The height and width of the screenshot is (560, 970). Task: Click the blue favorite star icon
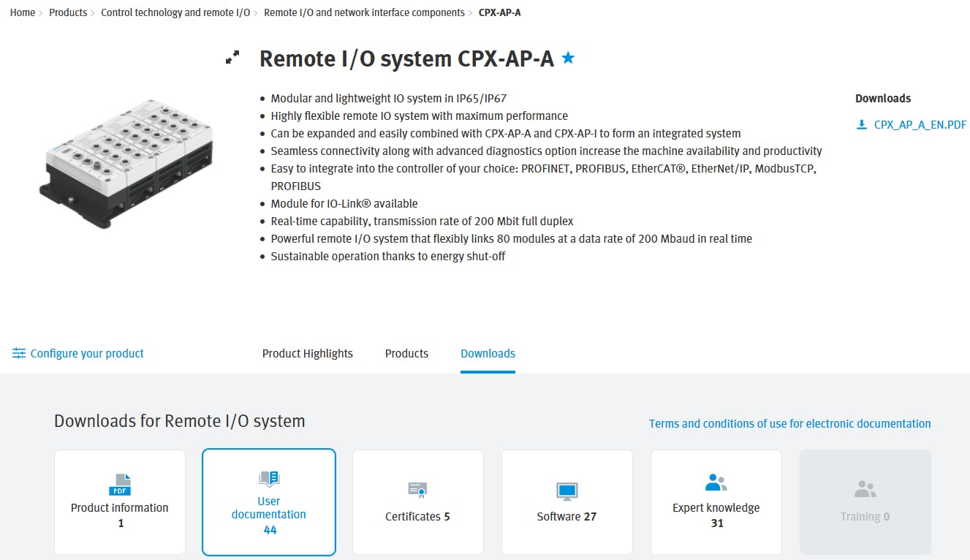pyautogui.click(x=568, y=58)
